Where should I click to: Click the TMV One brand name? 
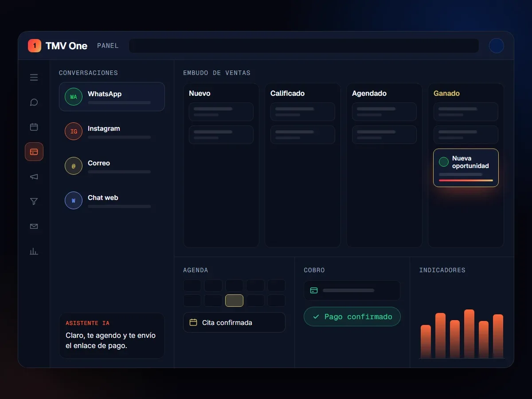coord(66,46)
